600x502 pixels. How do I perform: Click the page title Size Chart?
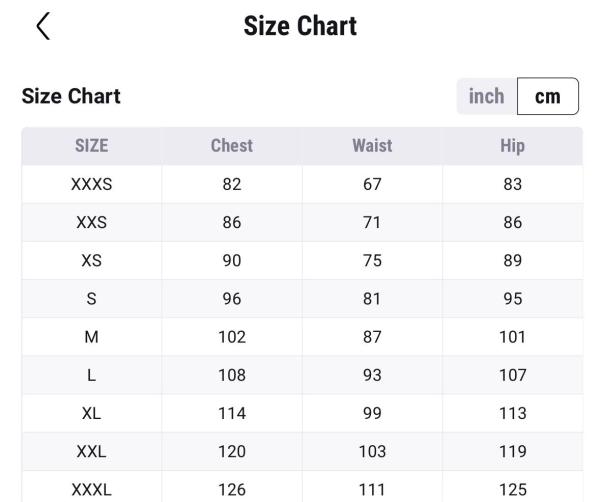point(300,26)
